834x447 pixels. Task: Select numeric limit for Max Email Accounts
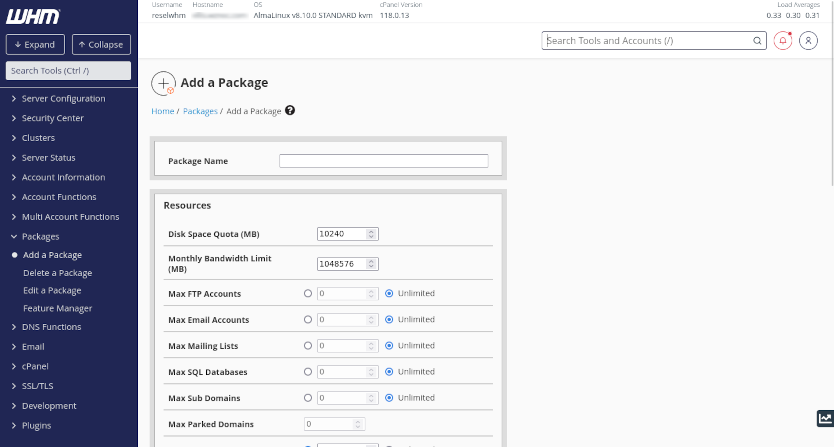click(x=307, y=320)
